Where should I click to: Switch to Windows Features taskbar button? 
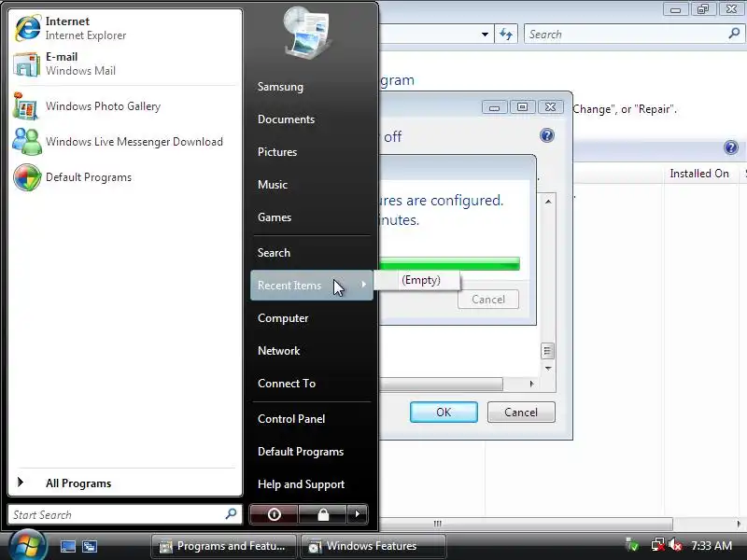[373, 546]
